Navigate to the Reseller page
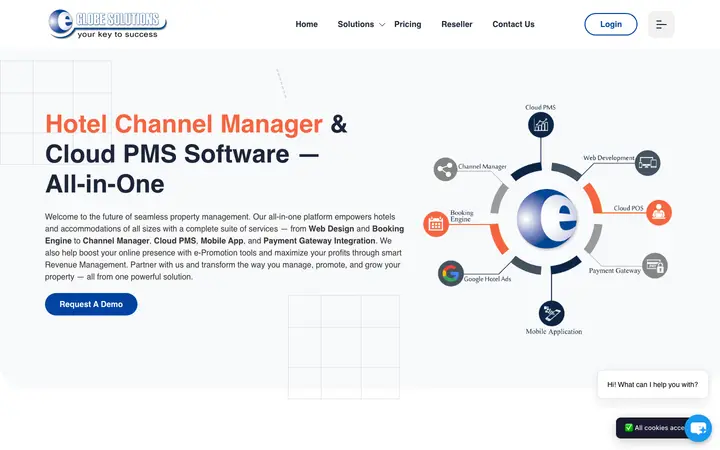720x450 pixels. (456, 24)
